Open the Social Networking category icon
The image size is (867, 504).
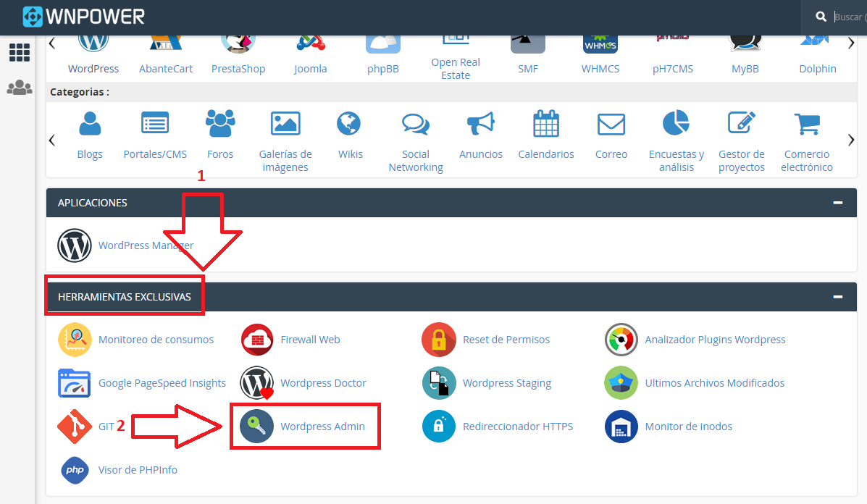click(x=416, y=124)
